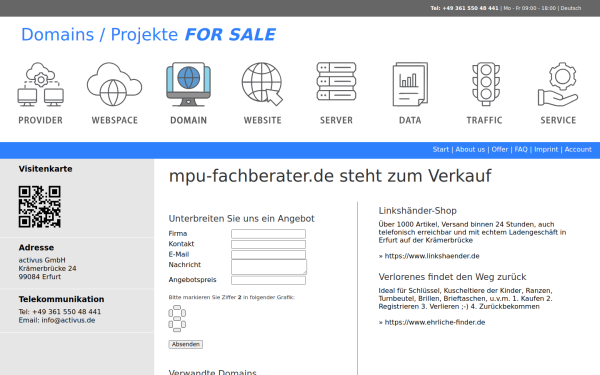This screenshot has width=600, height=375.
Task: Click the info@activus.de email text
Action: click(x=68, y=320)
